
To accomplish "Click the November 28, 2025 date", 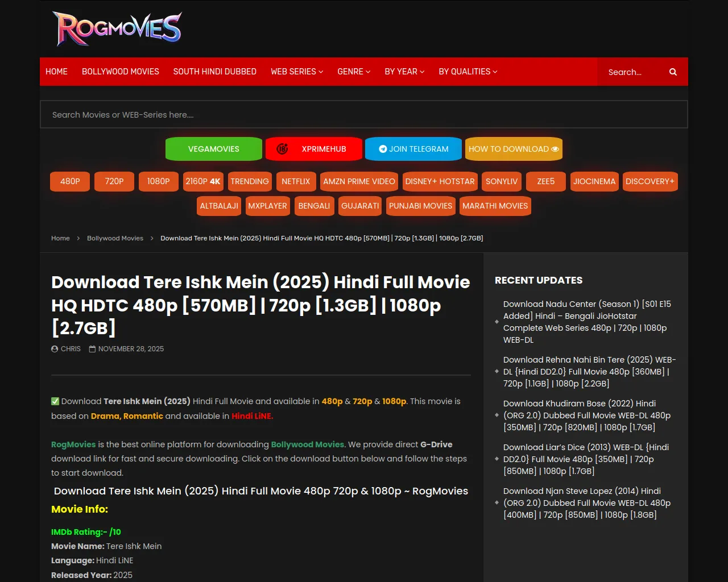I will coord(131,349).
